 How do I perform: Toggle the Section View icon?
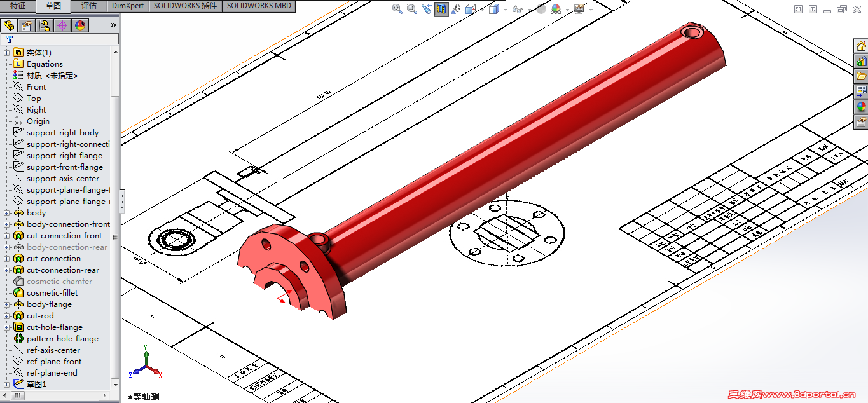point(441,9)
